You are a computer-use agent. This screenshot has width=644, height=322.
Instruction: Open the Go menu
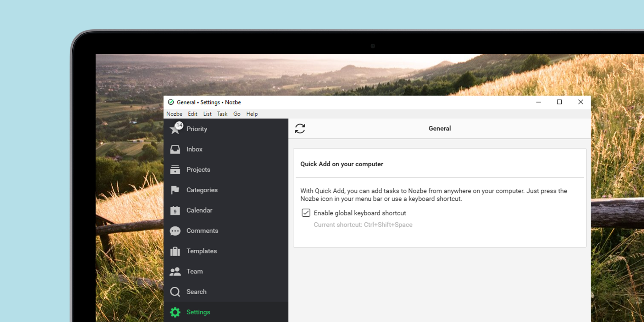[x=237, y=114]
